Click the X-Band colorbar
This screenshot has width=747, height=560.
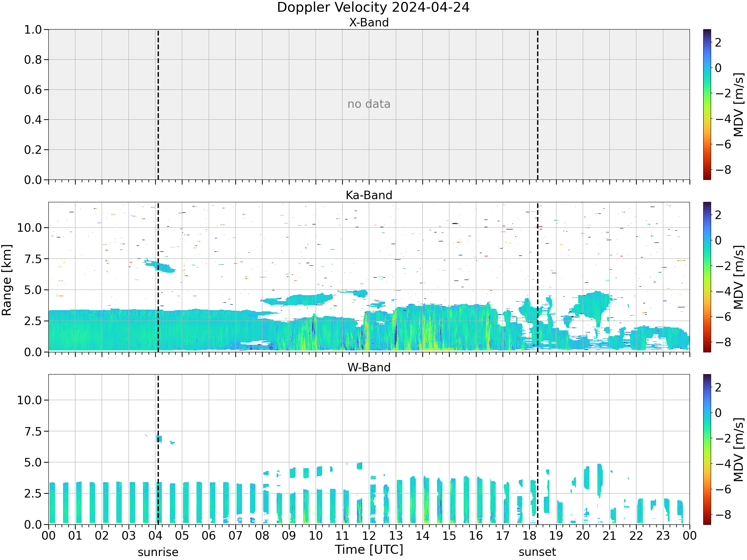(707, 104)
